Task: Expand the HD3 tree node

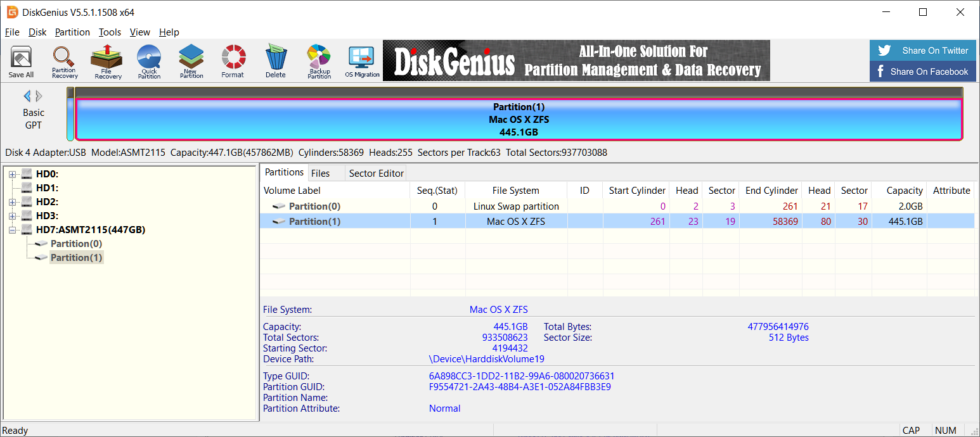Action: (13, 216)
